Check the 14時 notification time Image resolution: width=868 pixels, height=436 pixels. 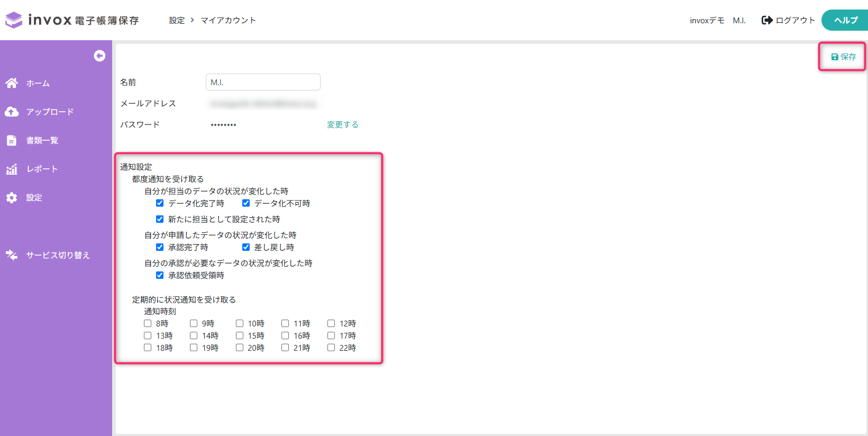(194, 335)
